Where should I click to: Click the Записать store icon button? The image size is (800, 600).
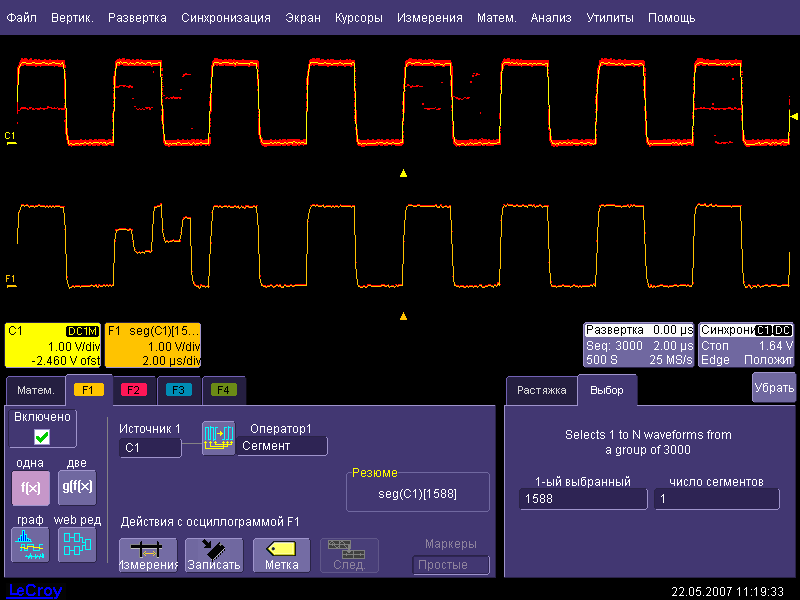coord(214,555)
